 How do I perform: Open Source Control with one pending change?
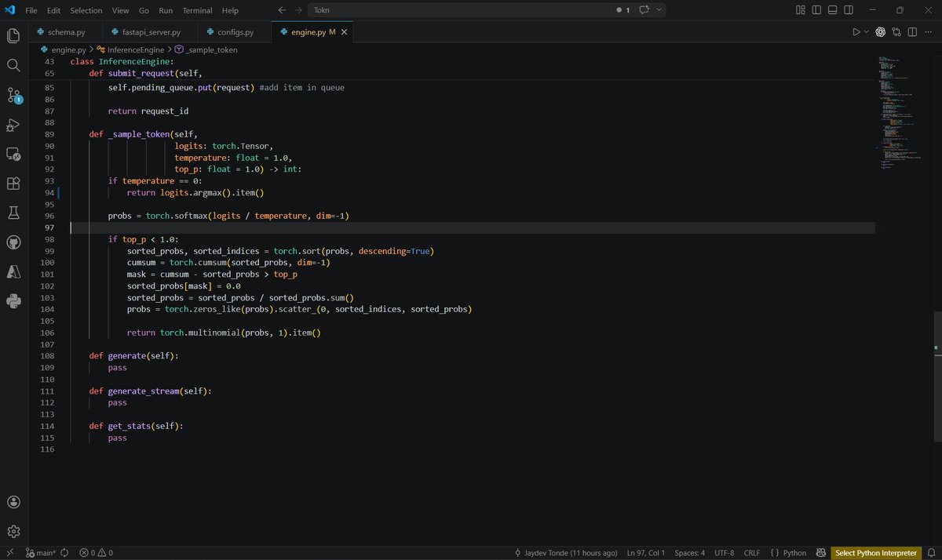[13, 95]
